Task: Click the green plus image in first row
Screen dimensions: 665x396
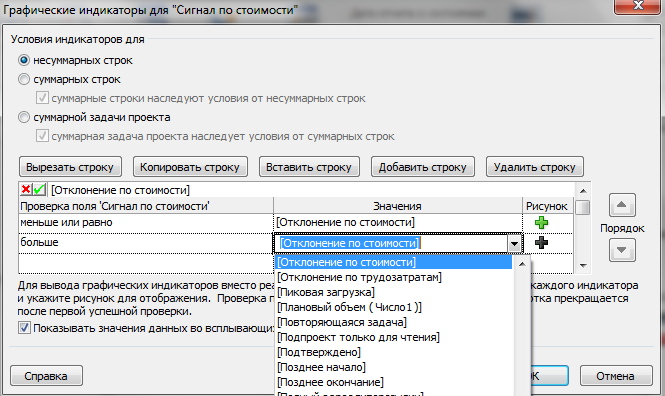Action: [x=541, y=223]
